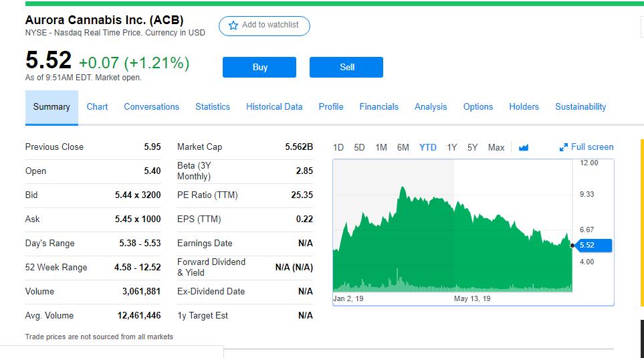Change chart range to 1Y

pos(451,148)
